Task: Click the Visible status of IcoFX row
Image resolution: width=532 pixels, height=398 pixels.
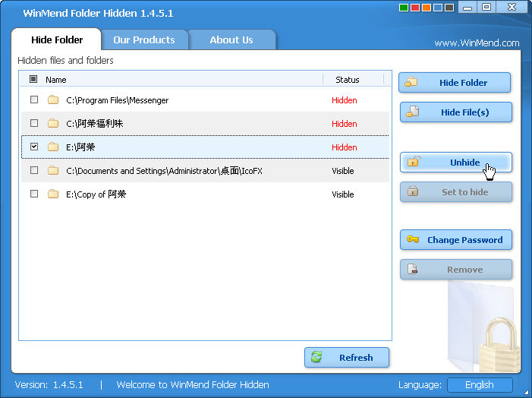Action: pyautogui.click(x=343, y=171)
